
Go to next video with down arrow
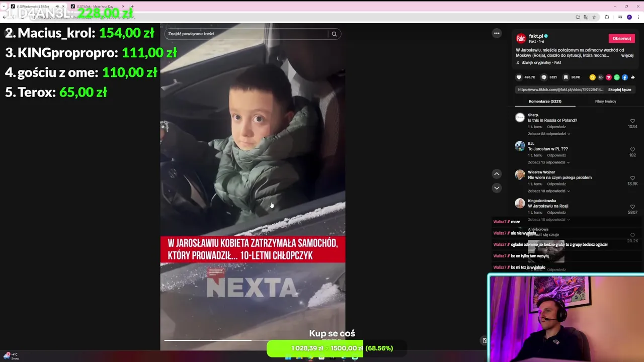click(x=497, y=188)
